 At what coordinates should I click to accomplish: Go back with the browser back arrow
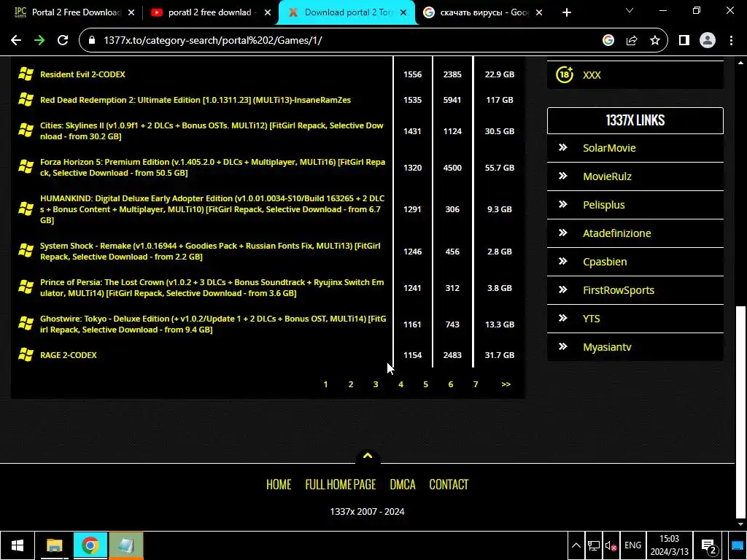point(16,41)
